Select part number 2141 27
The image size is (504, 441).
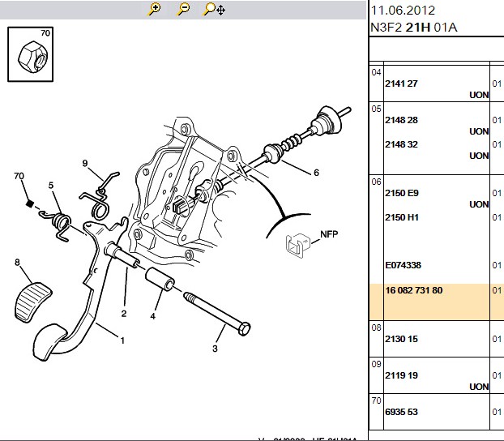[401, 83]
